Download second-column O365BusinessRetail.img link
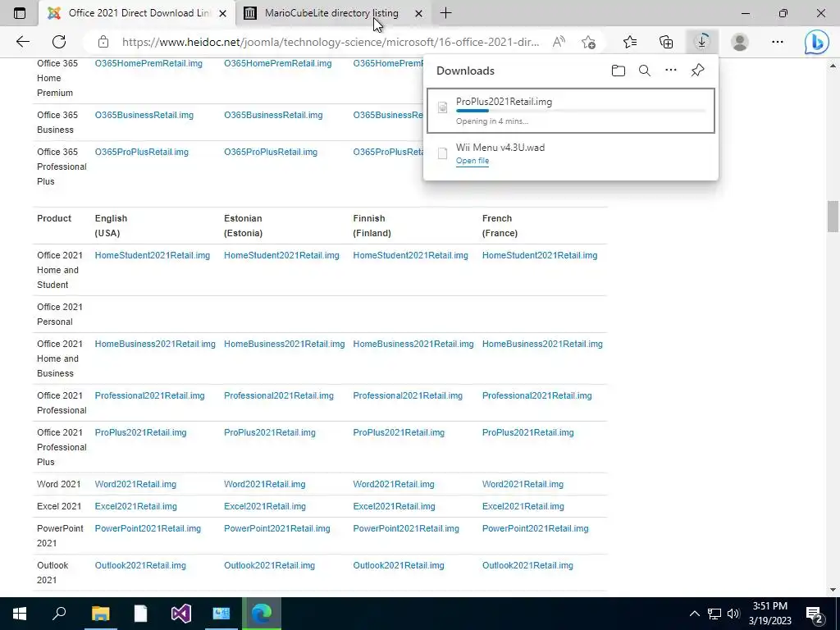The width and height of the screenshot is (840, 630). coord(273,115)
